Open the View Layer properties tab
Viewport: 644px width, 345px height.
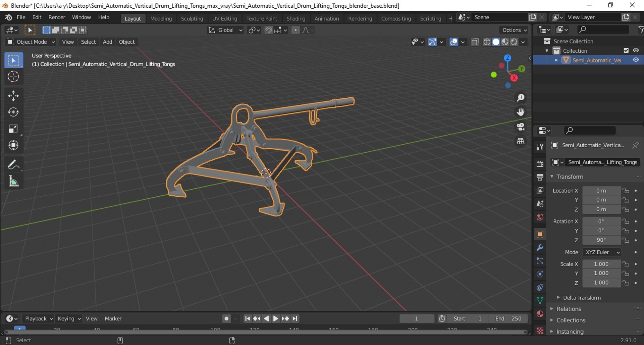[540, 191]
